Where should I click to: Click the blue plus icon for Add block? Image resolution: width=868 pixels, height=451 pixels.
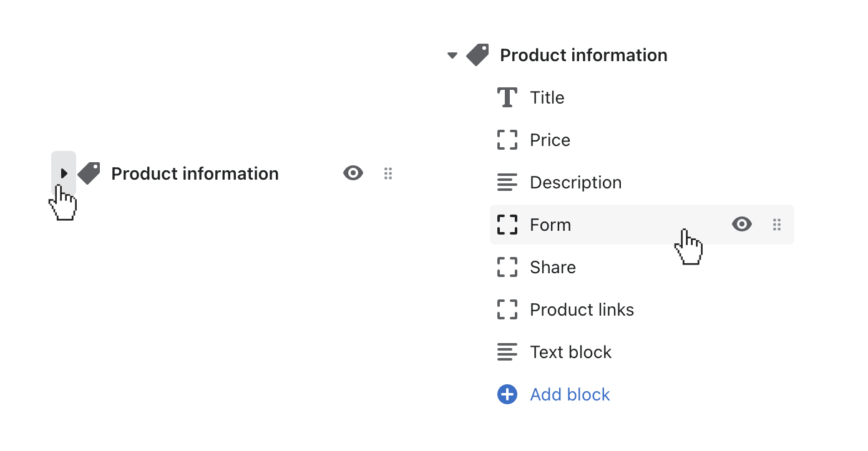[x=507, y=394]
